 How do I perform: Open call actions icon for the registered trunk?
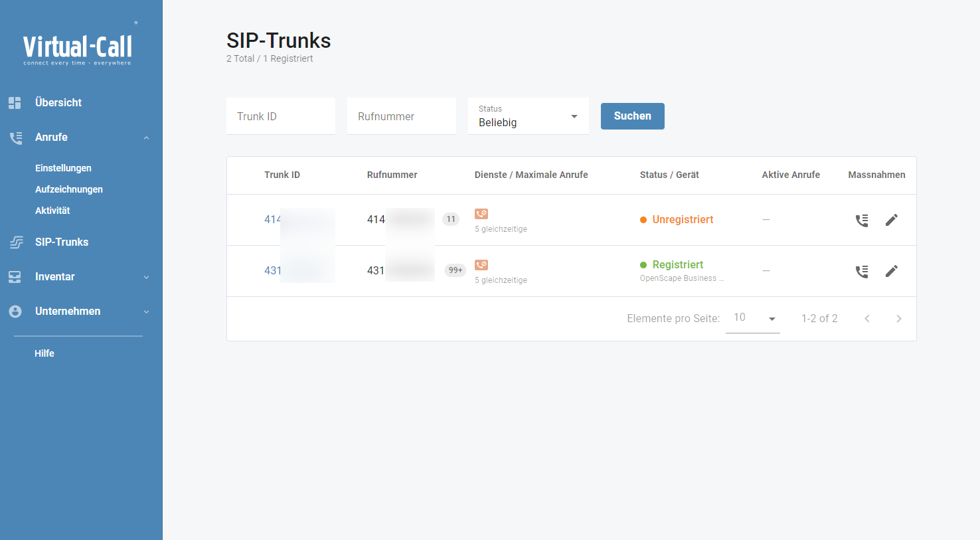(x=862, y=271)
